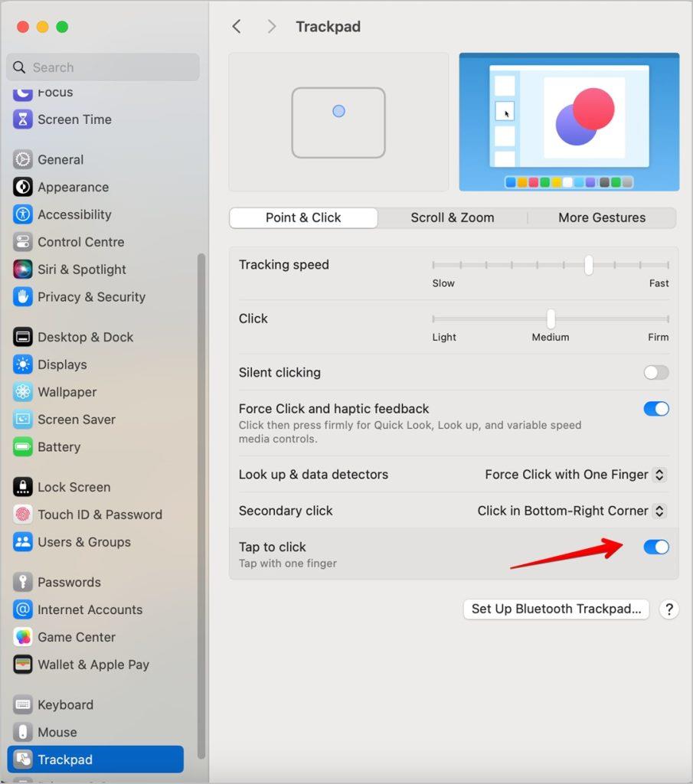This screenshot has height=784, width=693.
Task: Click the Medium label under Click
Action: tap(551, 338)
